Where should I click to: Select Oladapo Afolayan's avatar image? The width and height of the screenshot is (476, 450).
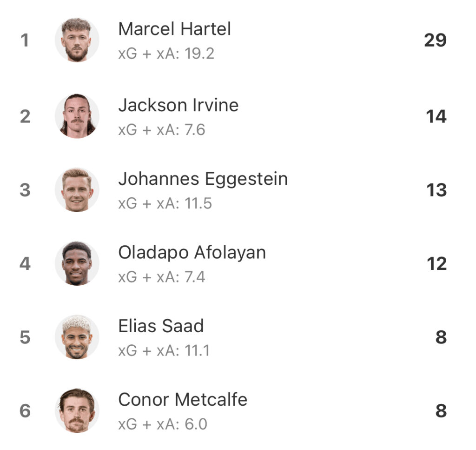(x=77, y=263)
